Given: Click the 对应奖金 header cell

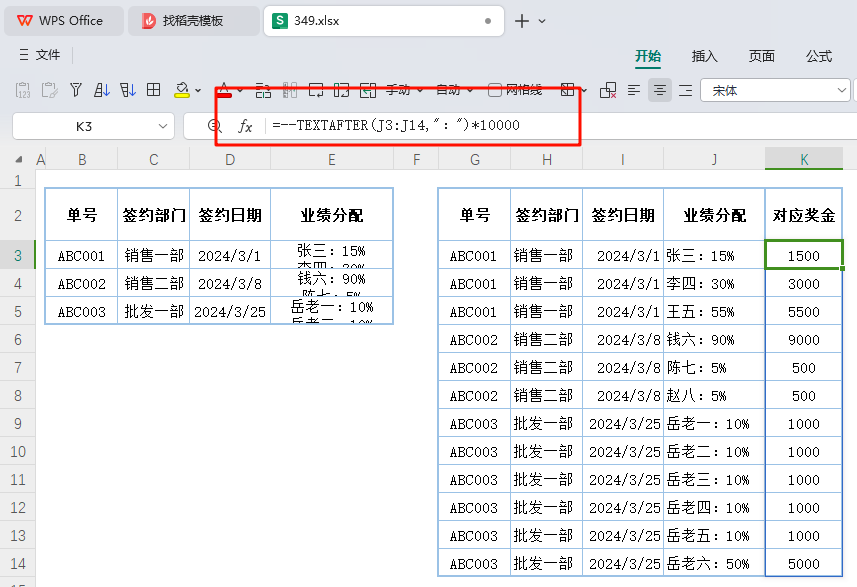Looking at the screenshot, I should pos(803,215).
